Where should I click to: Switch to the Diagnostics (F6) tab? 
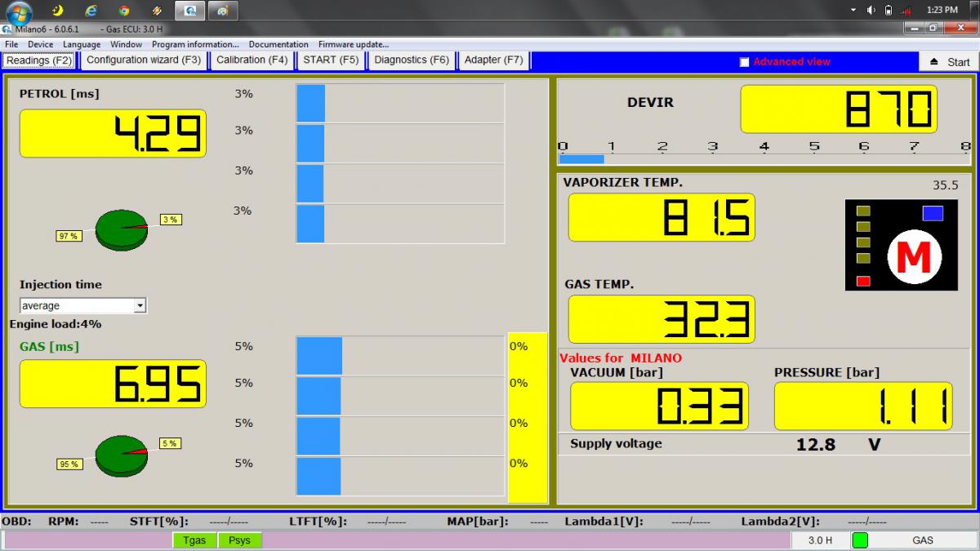tap(412, 60)
